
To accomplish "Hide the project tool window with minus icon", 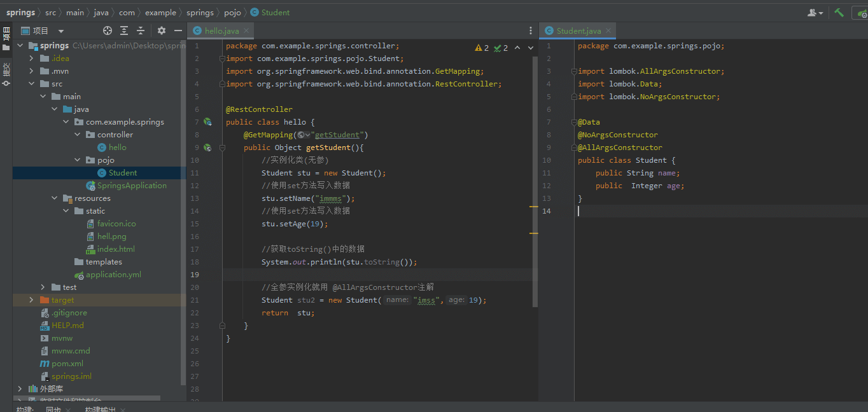I will (178, 31).
